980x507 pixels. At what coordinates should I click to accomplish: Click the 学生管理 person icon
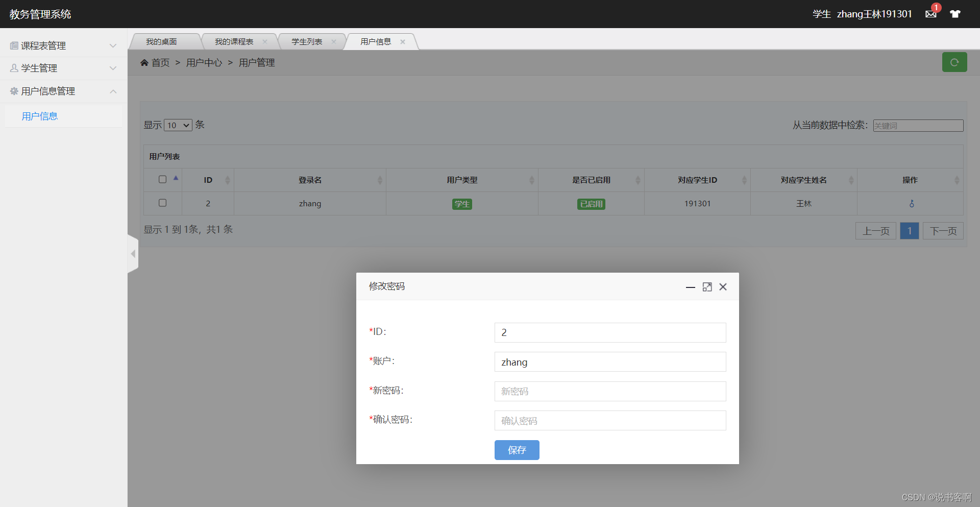(x=14, y=68)
